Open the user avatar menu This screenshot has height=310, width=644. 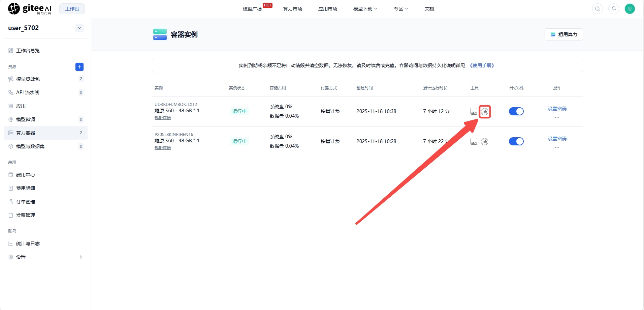click(630, 9)
